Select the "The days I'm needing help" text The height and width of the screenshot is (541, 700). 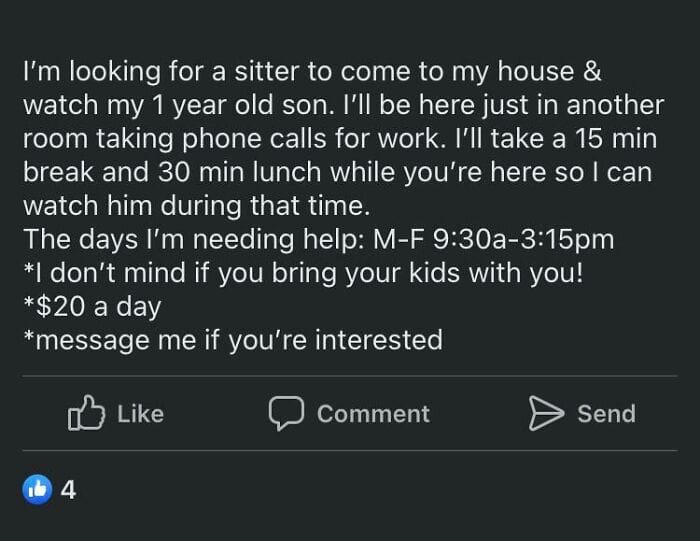(194, 240)
